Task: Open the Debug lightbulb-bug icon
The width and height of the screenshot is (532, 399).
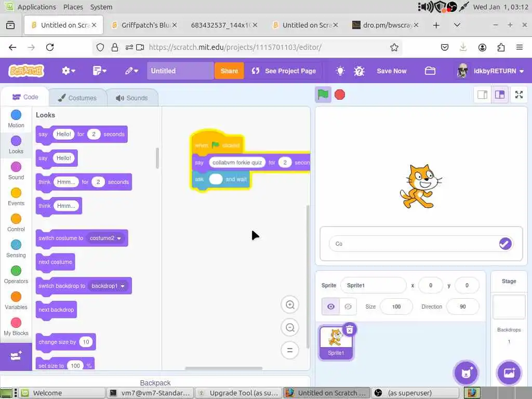Action: click(359, 71)
